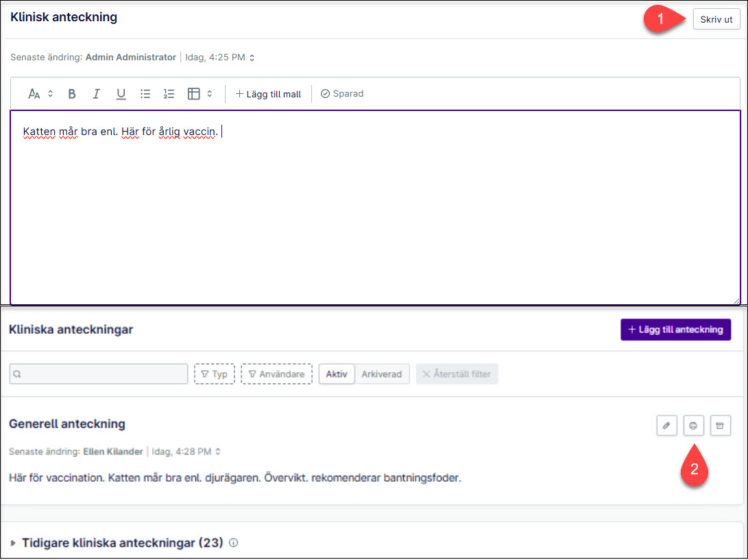The width and height of the screenshot is (748, 560).
Task: Click Lägg till anteckning button
Action: pyautogui.click(x=675, y=330)
